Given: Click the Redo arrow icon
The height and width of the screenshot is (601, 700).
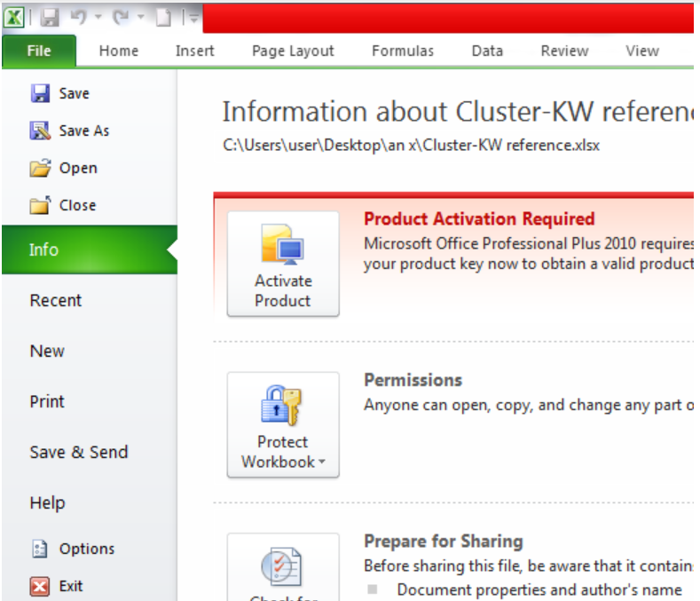Looking at the screenshot, I should pos(121,18).
